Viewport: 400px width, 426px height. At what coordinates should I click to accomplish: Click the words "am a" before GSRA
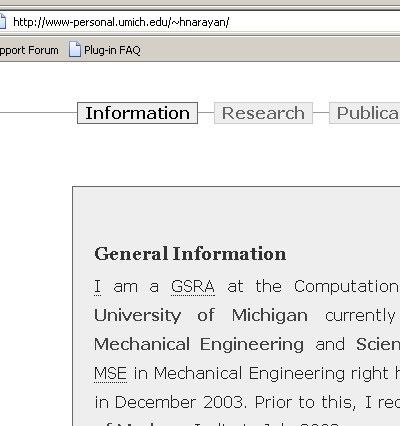pyautogui.click(x=136, y=287)
